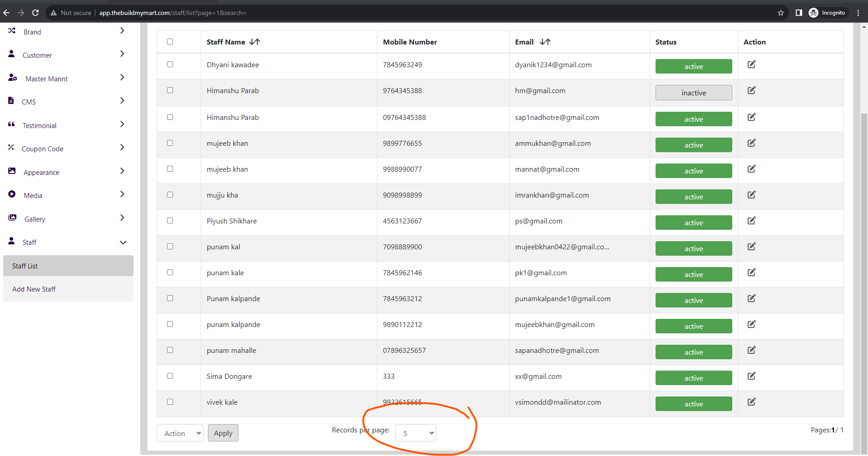Sort by Staff Name arrows icon
Viewport: 868px width, 456px height.
(x=255, y=42)
